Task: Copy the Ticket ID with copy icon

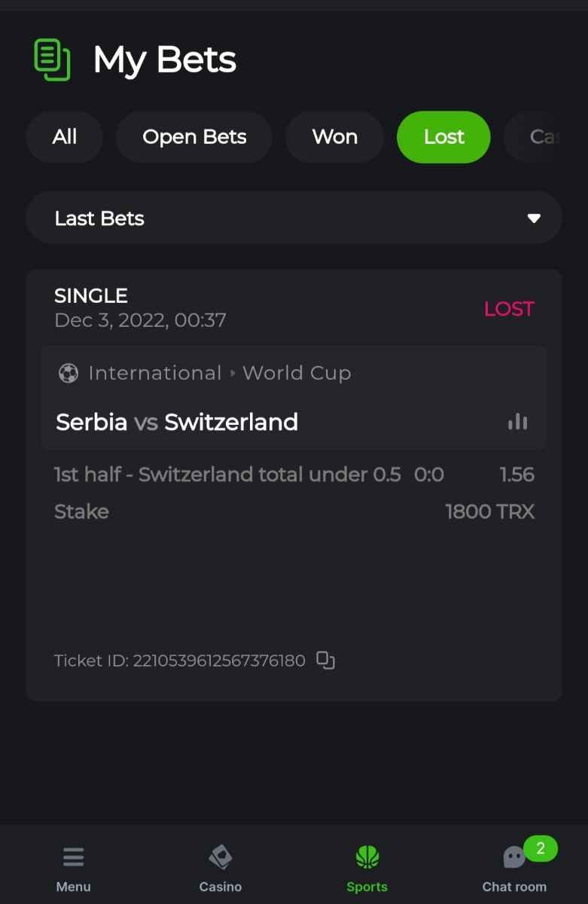Action: 325,661
